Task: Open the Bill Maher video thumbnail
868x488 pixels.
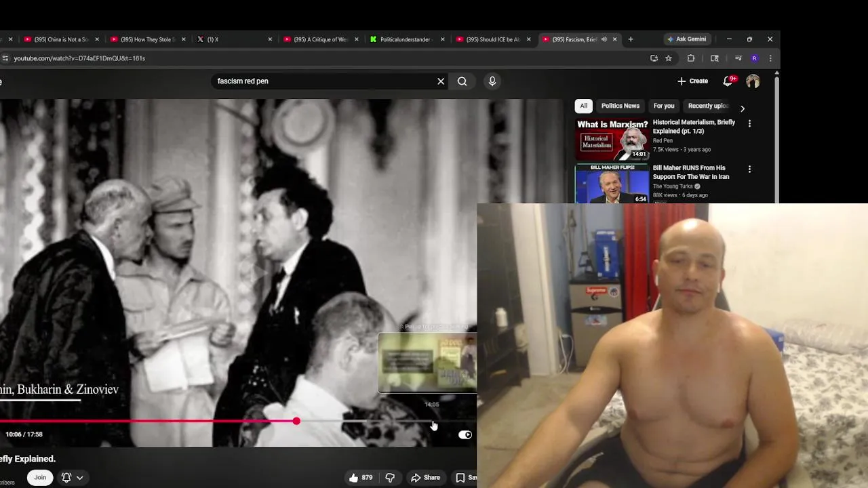Action: tap(612, 184)
